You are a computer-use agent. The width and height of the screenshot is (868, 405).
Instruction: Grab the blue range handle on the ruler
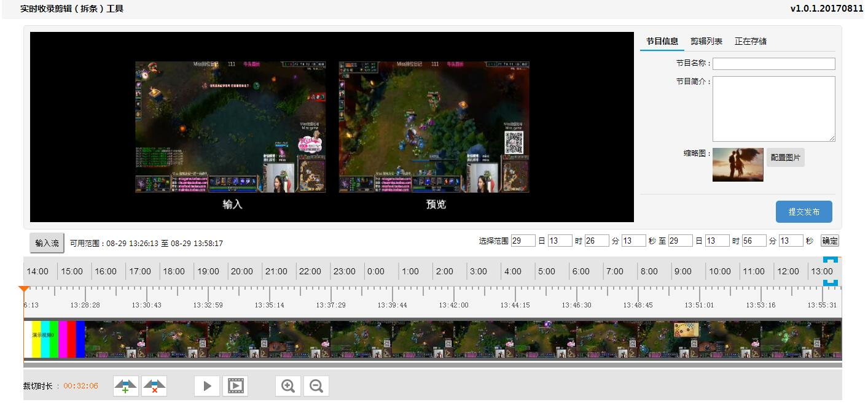831,271
